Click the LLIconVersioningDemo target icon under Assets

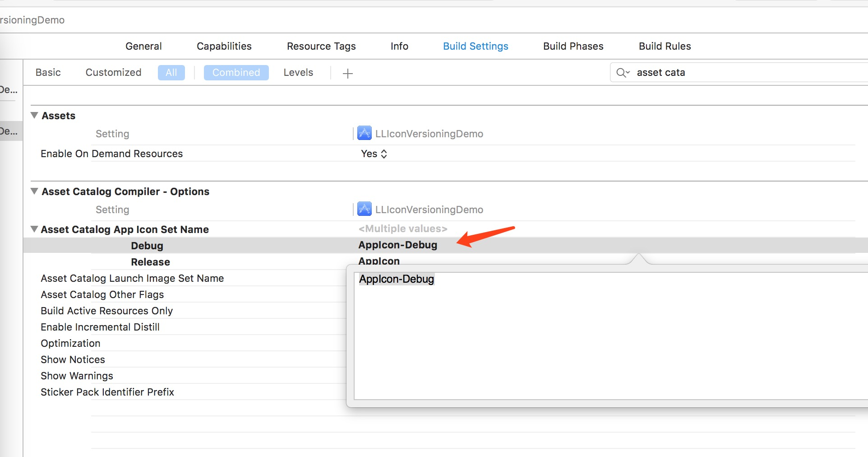[365, 133]
